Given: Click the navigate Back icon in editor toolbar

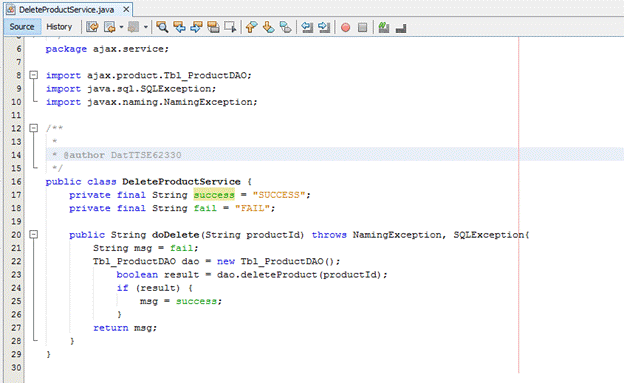Looking at the screenshot, I should tap(109, 27).
